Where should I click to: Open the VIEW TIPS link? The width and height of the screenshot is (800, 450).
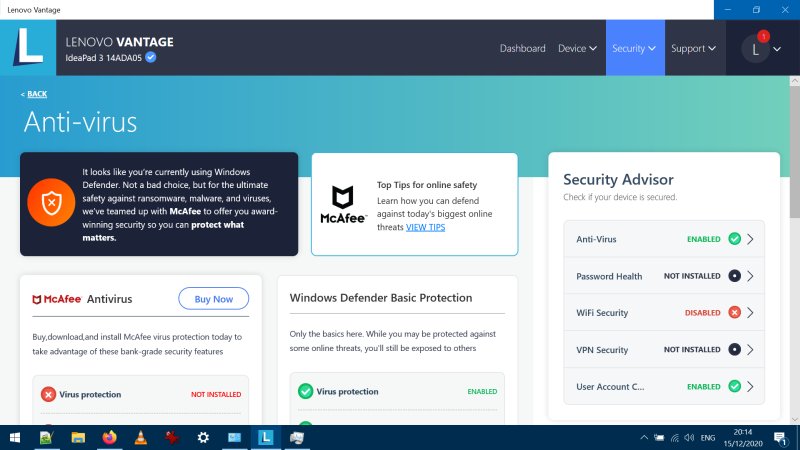426,227
